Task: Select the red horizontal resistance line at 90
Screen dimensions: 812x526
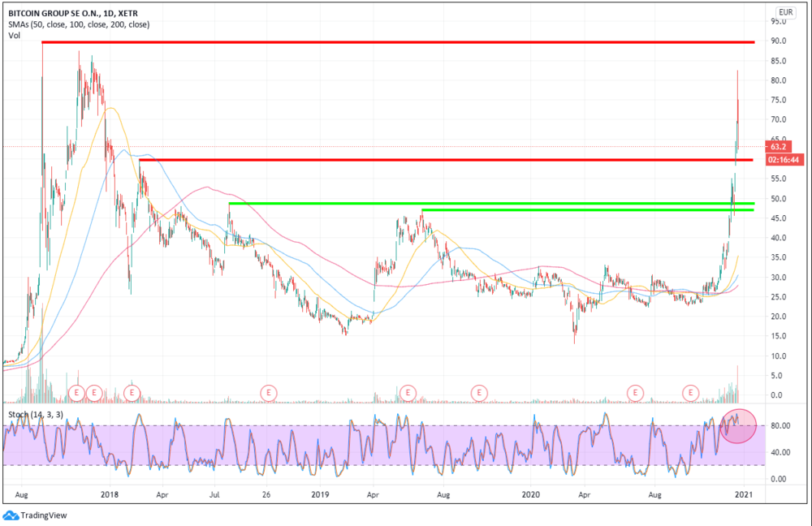Action: tap(398, 42)
